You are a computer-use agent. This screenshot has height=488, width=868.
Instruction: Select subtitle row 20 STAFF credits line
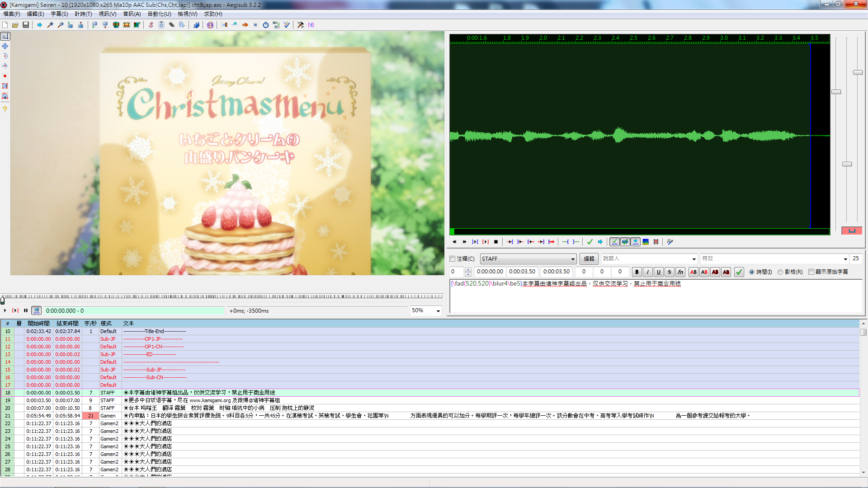[429, 408]
